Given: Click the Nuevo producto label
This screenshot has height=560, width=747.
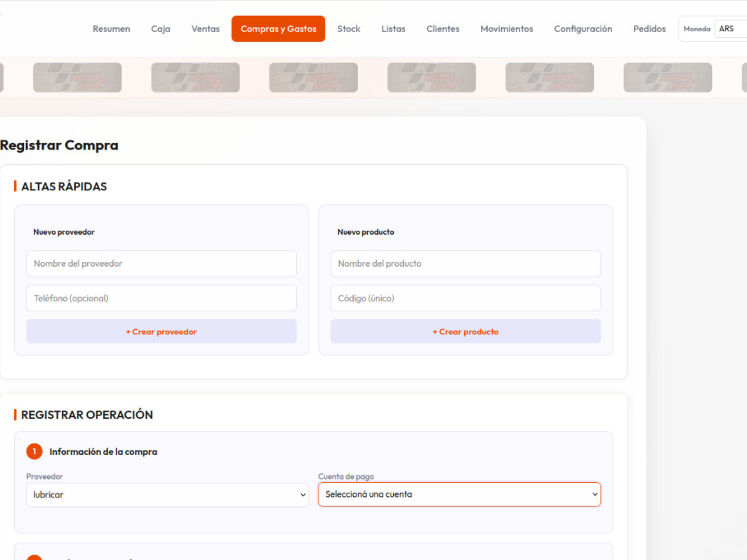Looking at the screenshot, I should 366,232.
